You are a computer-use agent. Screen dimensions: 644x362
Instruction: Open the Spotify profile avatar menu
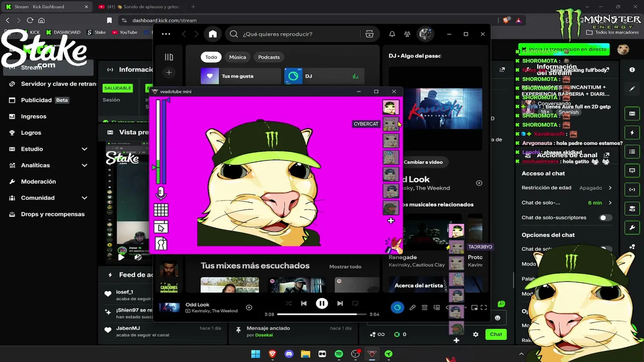425,34
